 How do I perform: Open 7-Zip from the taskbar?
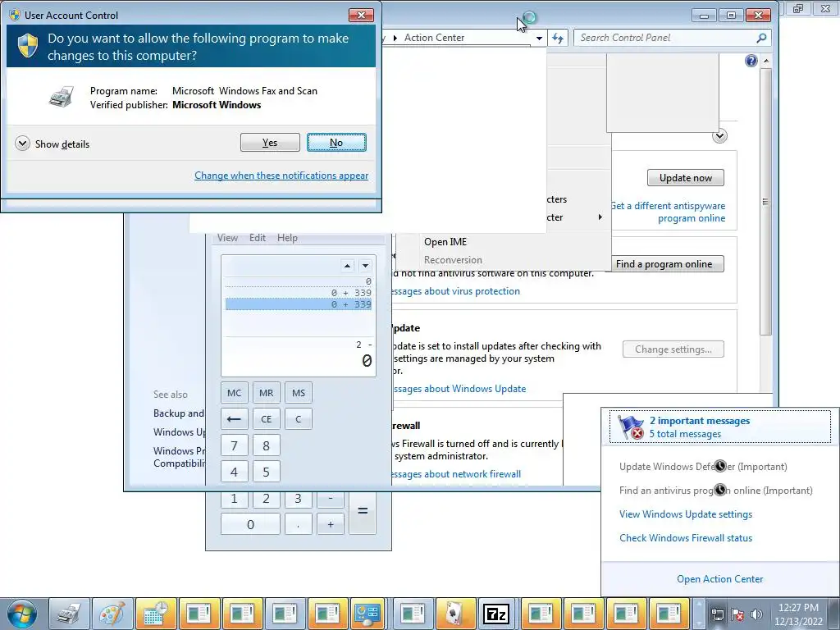point(496,614)
